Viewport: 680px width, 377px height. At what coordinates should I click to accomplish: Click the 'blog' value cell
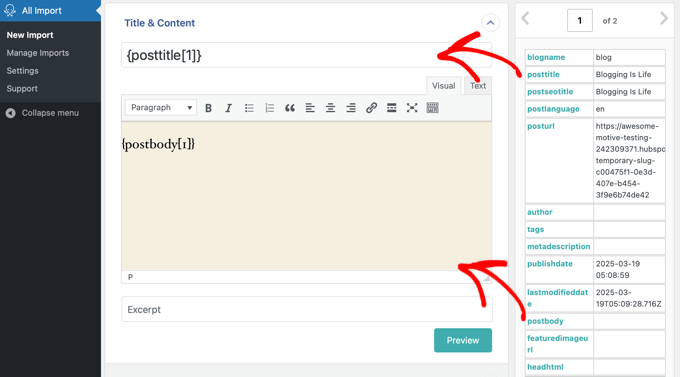[629, 57]
